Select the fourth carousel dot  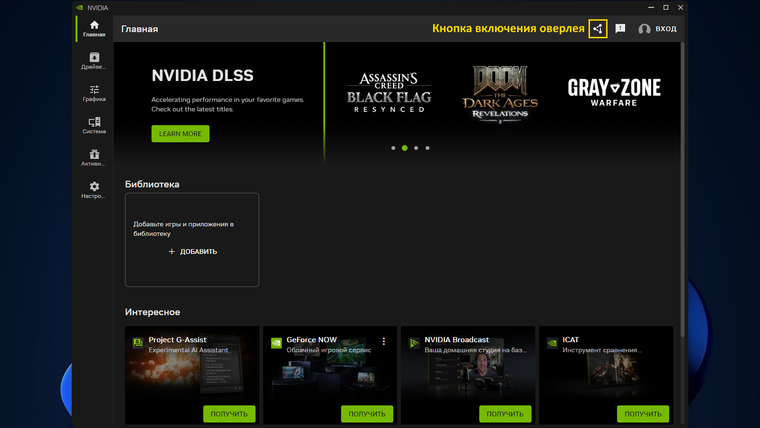click(x=428, y=148)
